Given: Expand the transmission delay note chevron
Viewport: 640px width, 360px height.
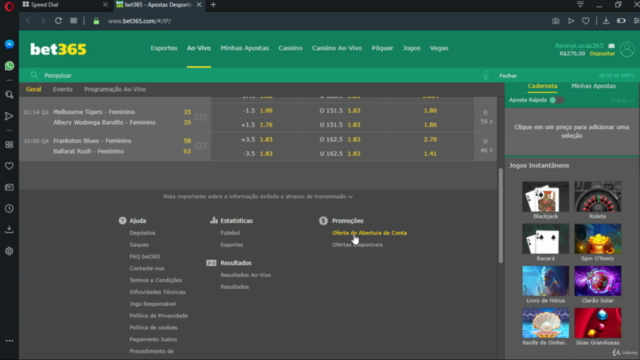Looking at the screenshot, I should [x=351, y=197].
